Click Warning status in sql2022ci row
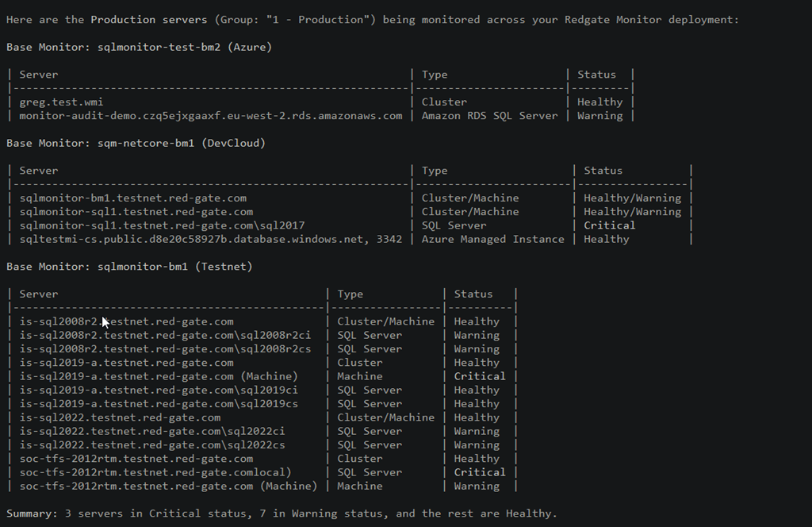 [477, 431]
